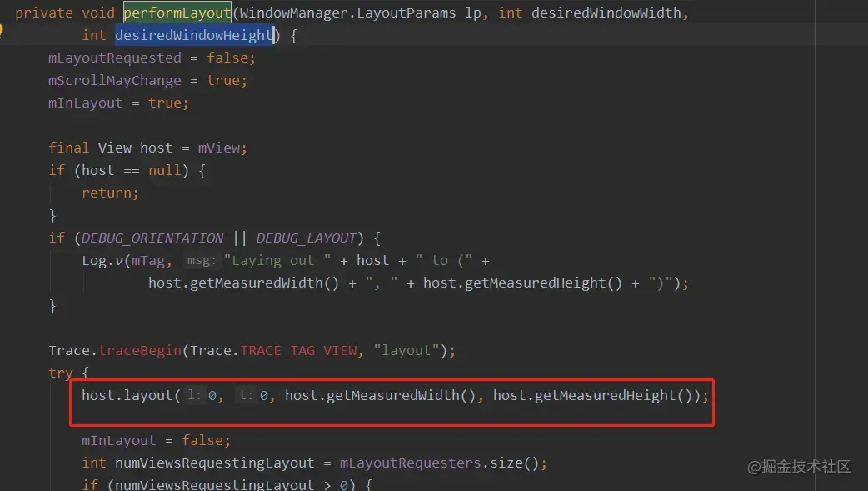Viewport: 868px width, 491px height.
Task: Click mTag in the Log.v call
Action: [x=147, y=260]
